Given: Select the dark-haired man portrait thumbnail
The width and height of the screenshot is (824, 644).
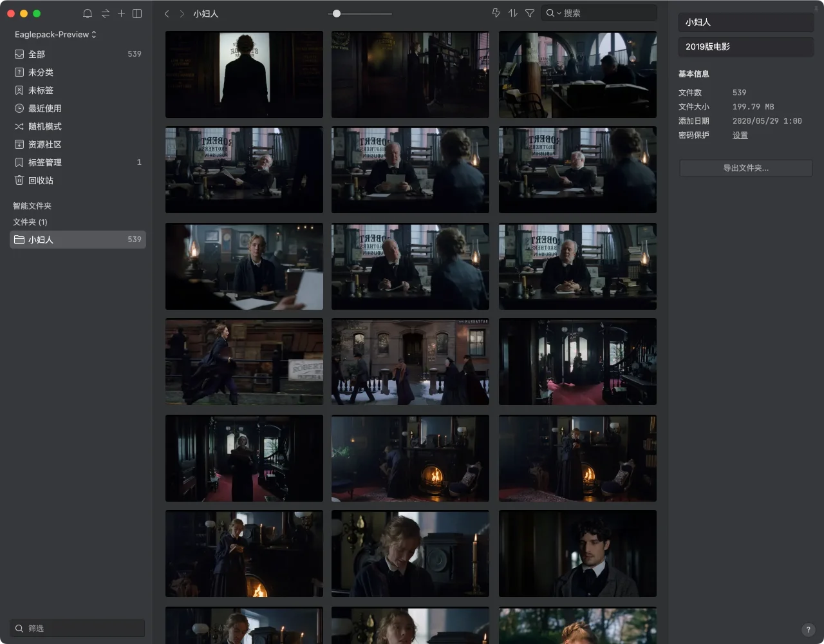Looking at the screenshot, I should click(577, 553).
